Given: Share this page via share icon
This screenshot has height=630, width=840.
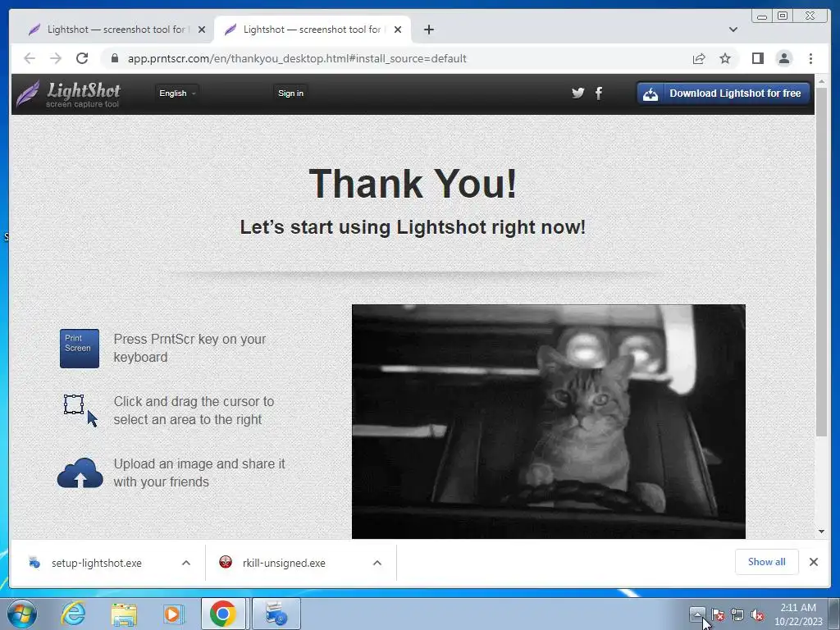Looking at the screenshot, I should click(699, 58).
